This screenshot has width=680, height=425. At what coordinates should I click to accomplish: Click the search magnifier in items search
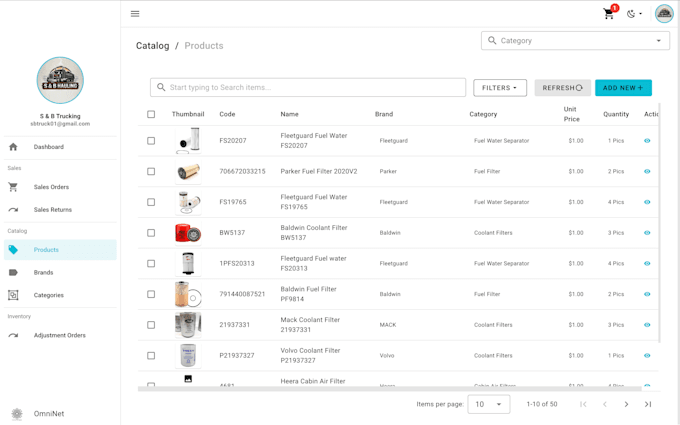(161, 87)
